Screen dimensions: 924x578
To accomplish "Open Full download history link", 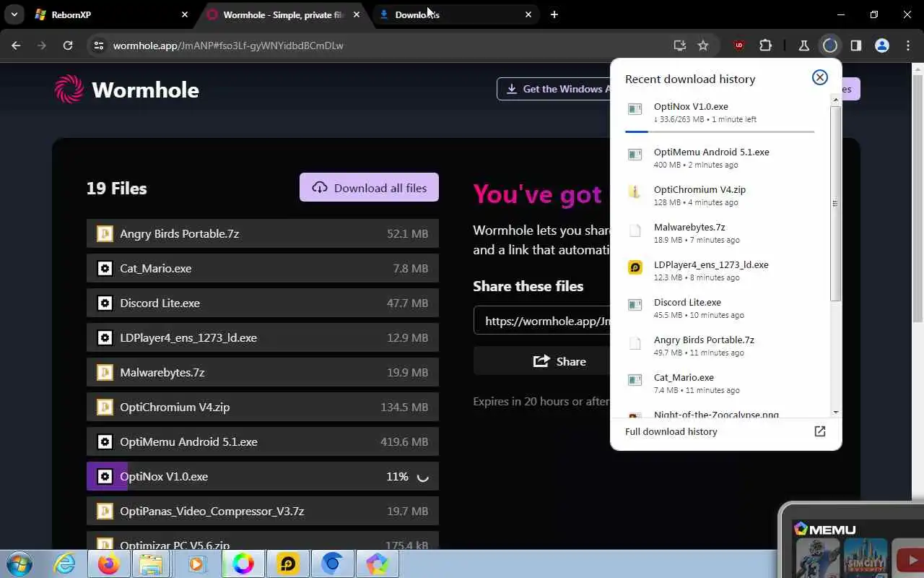I will [671, 431].
